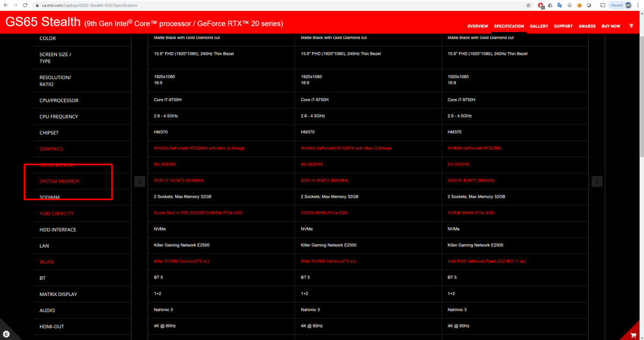Select the AUDIO row label
Image resolution: width=644 pixels, height=340 pixels.
[47, 310]
